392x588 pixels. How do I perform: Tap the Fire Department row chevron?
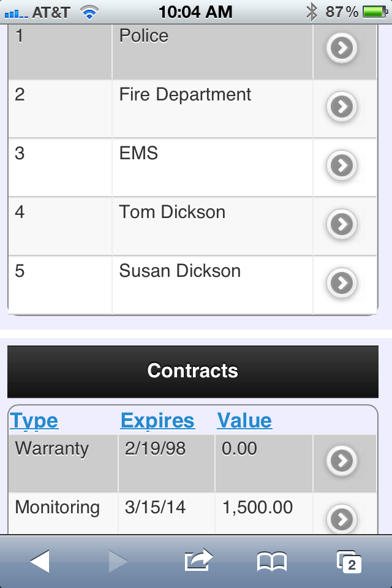pyautogui.click(x=341, y=107)
